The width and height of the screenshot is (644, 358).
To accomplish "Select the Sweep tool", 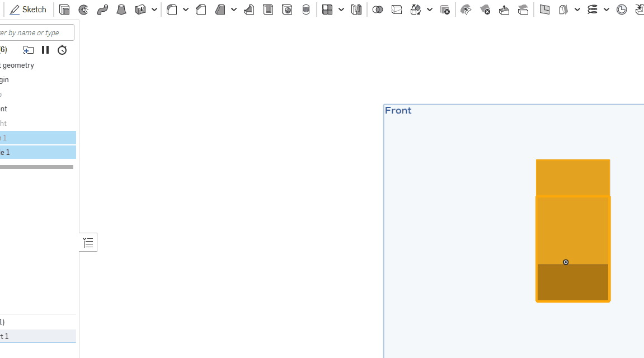I will (102, 10).
